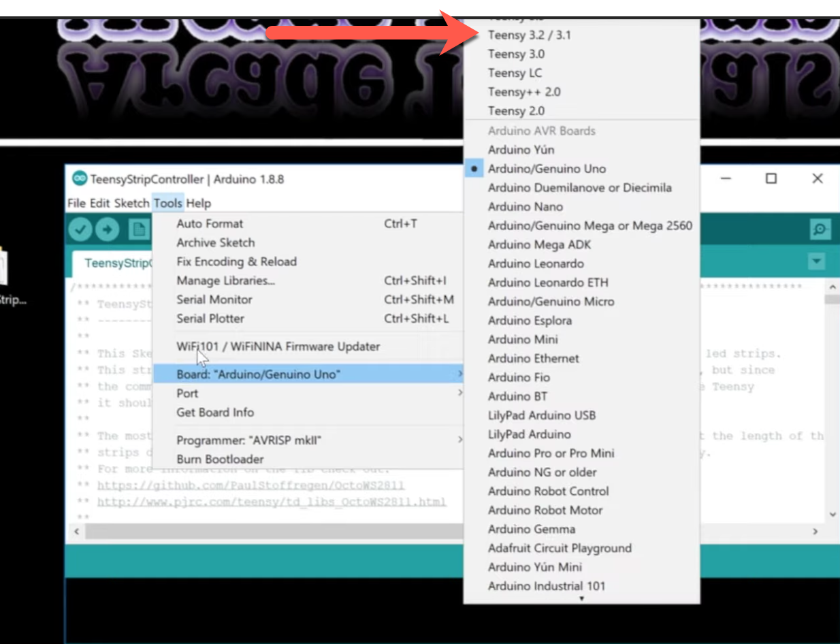Pick LilyPad Arduino board

pos(582,434)
